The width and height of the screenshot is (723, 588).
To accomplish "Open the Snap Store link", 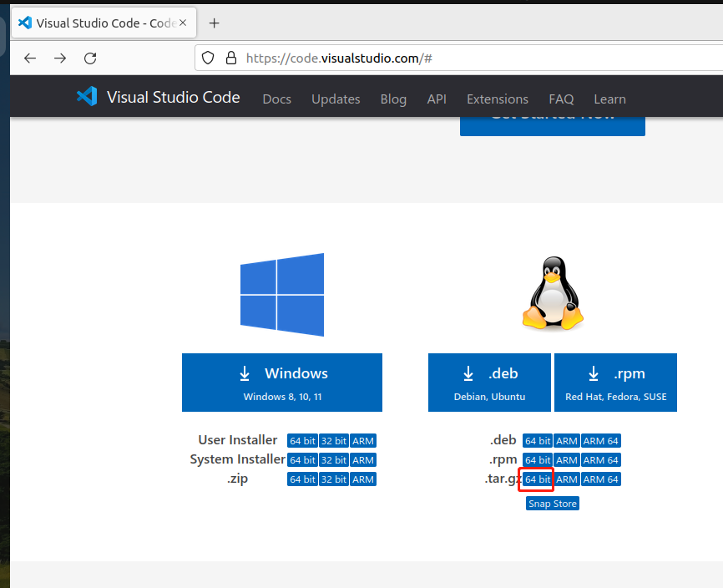I will click(553, 504).
